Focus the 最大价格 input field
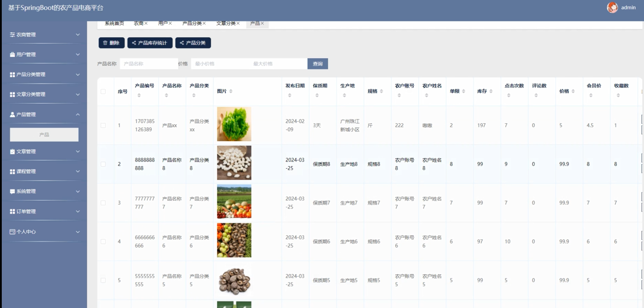 (x=278, y=64)
